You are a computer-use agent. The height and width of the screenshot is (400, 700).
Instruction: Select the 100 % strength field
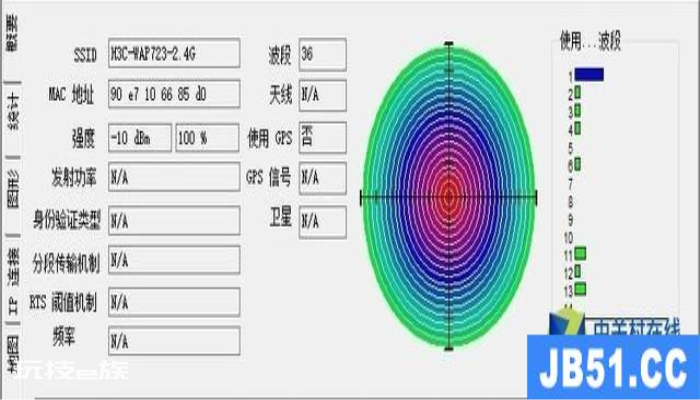[x=208, y=138]
